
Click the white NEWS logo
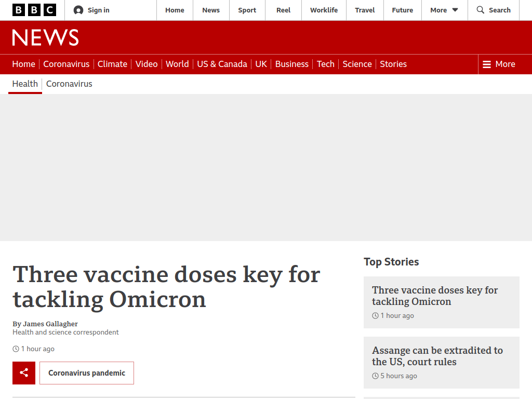click(x=46, y=37)
